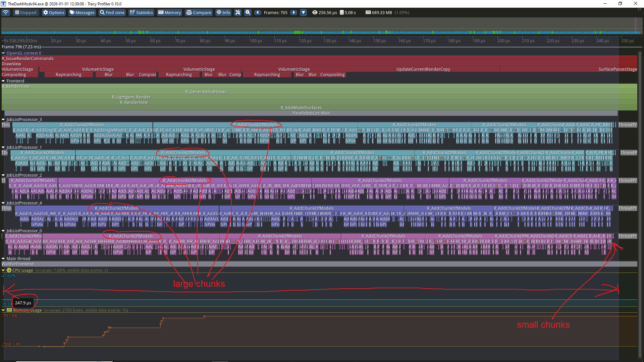Collapse JobListProcessor_3 thread
The image size is (644, 362).
pyautogui.click(x=3, y=119)
